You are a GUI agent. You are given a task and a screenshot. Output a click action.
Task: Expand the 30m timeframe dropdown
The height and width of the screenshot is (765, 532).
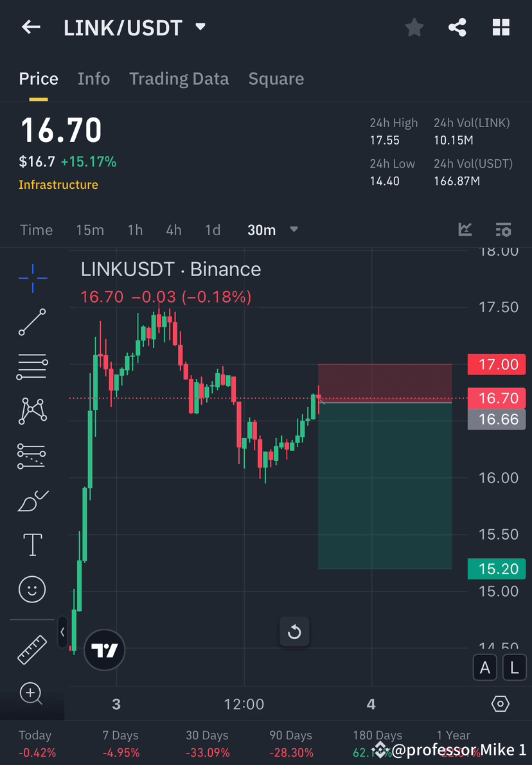[294, 229]
